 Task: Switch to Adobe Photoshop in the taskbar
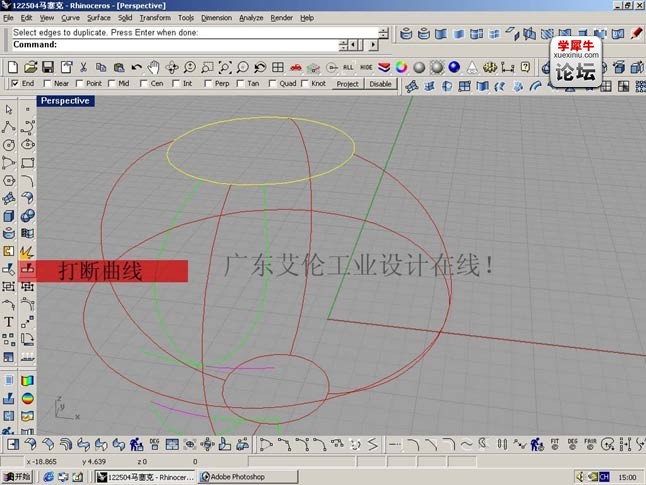(248, 477)
